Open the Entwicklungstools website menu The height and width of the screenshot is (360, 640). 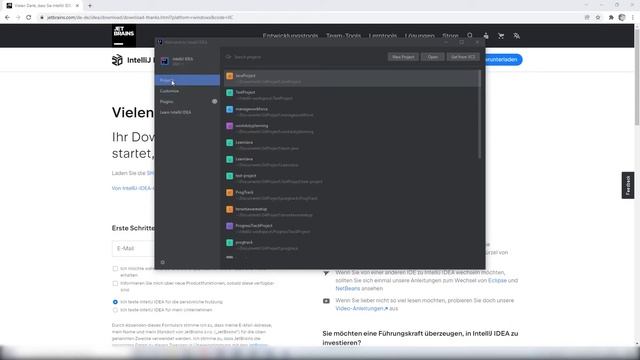point(290,36)
